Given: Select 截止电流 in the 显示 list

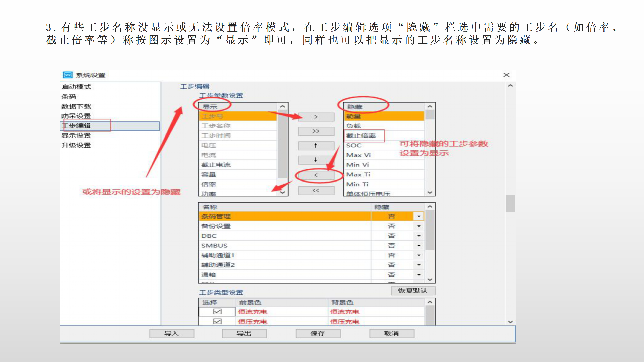Looking at the screenshot, I should pyautogui.click(x=238, y=165).
